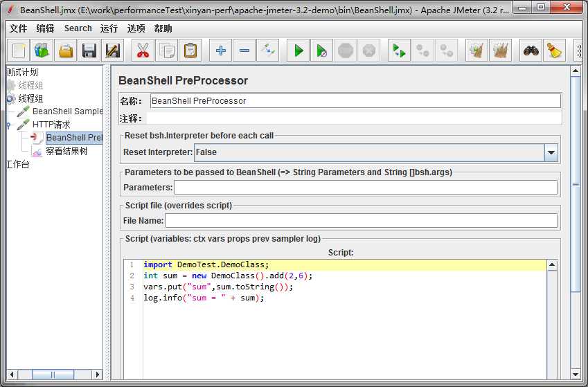588x387 pixels.
Task: Click main panel vertical scrollbar thumb
Action: [x=576, y=183]
